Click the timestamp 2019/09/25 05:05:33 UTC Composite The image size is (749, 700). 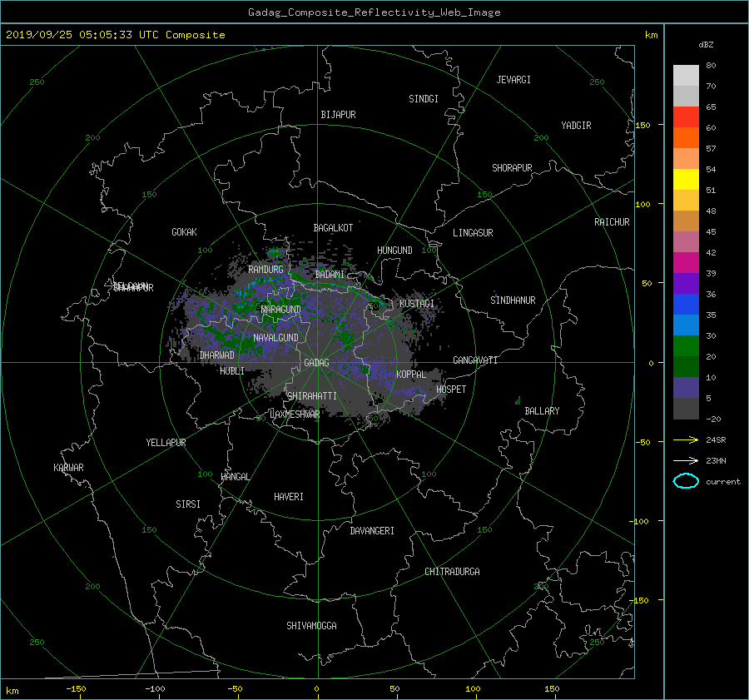tap(115, 35)
